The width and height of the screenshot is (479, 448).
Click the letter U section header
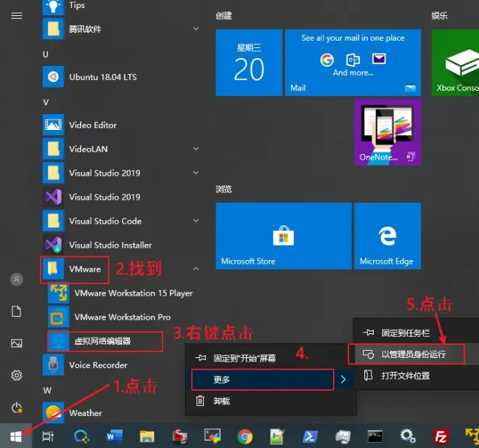tap(46, 54)
